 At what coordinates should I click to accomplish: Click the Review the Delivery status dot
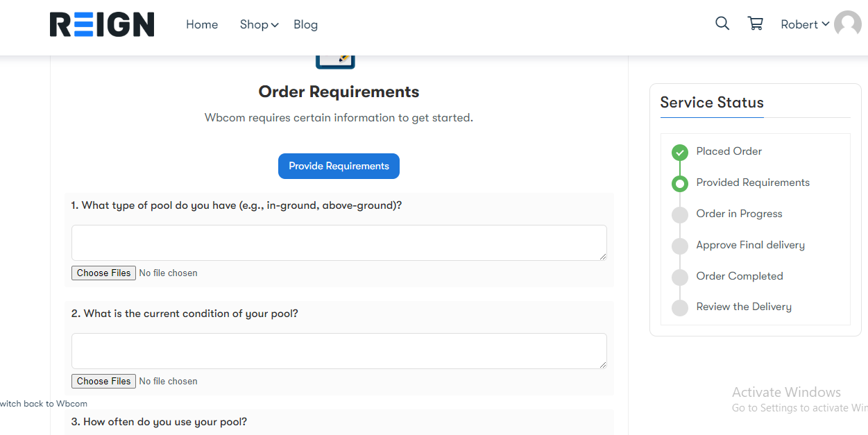680,307
